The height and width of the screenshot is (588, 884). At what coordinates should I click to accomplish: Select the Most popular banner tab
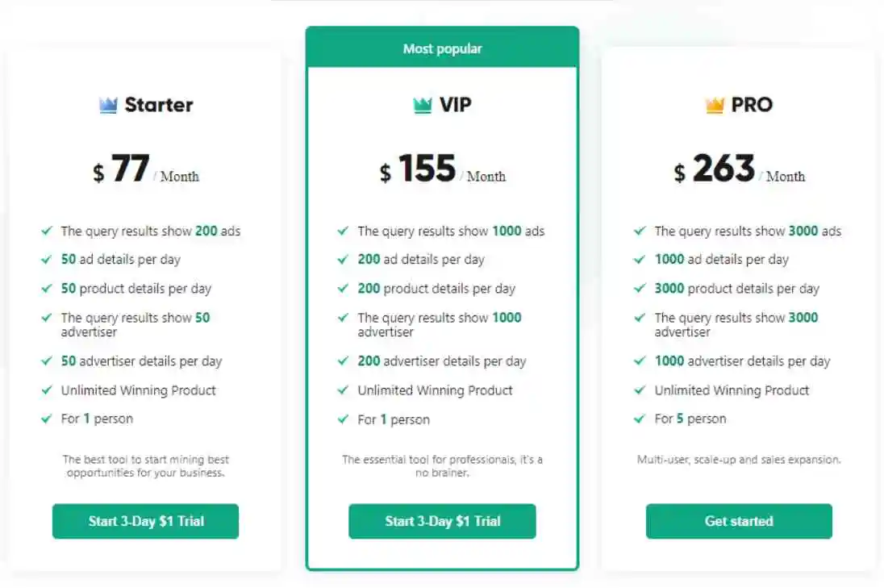coord(442,49)
